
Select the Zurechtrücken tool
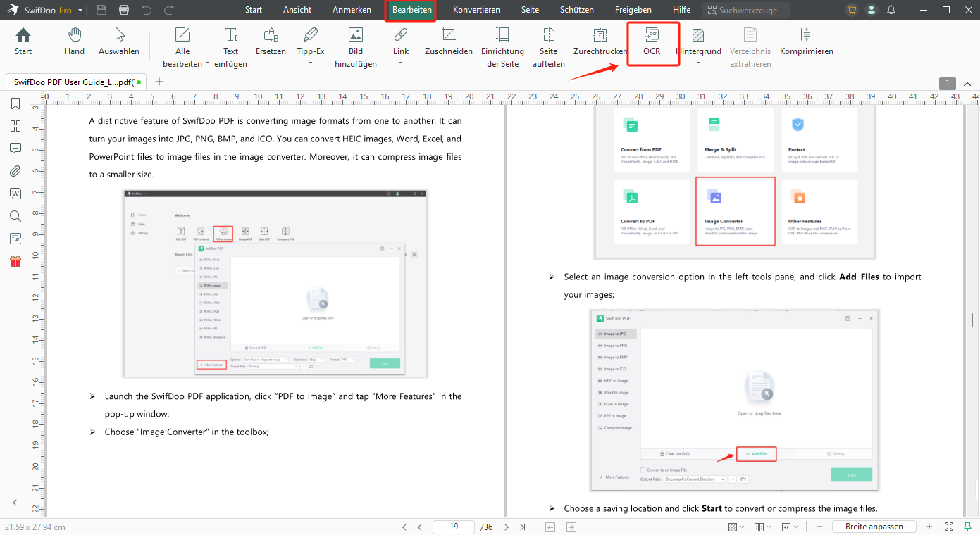[600, 42]
